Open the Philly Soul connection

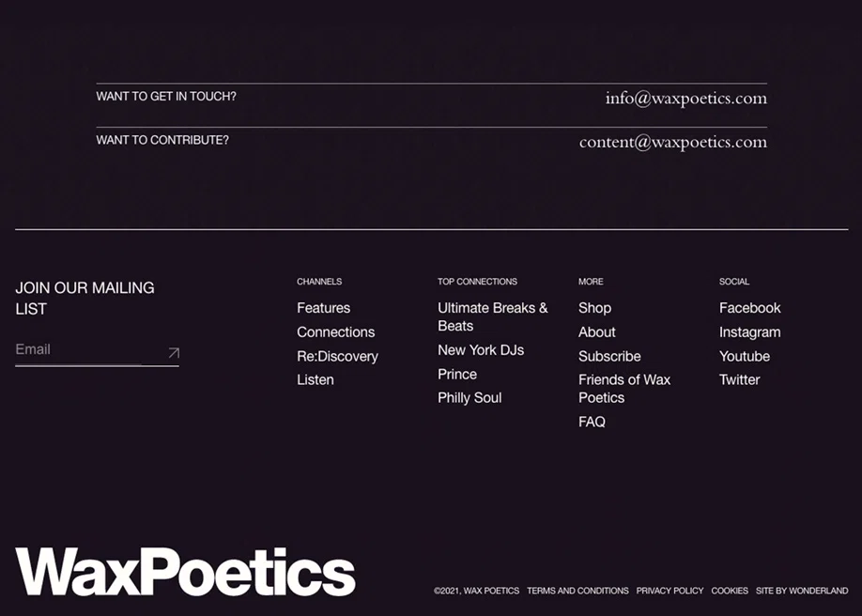pos(469,397)
